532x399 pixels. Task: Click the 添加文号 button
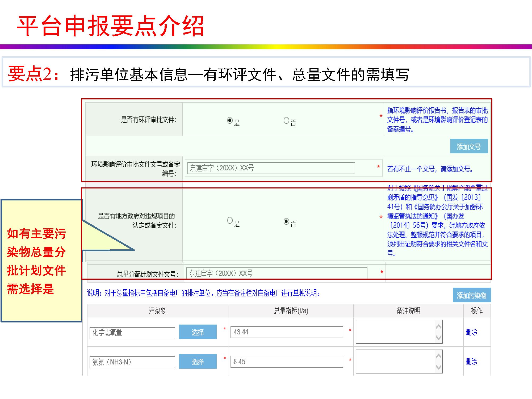pos(469,146)
